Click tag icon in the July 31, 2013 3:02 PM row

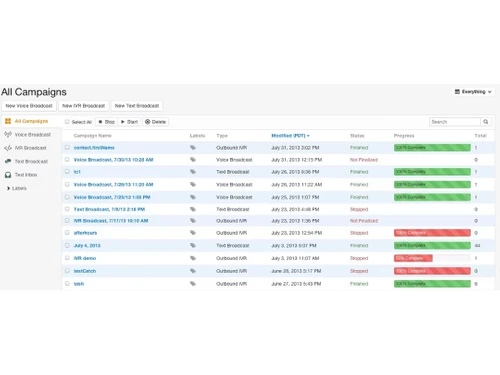193,147
